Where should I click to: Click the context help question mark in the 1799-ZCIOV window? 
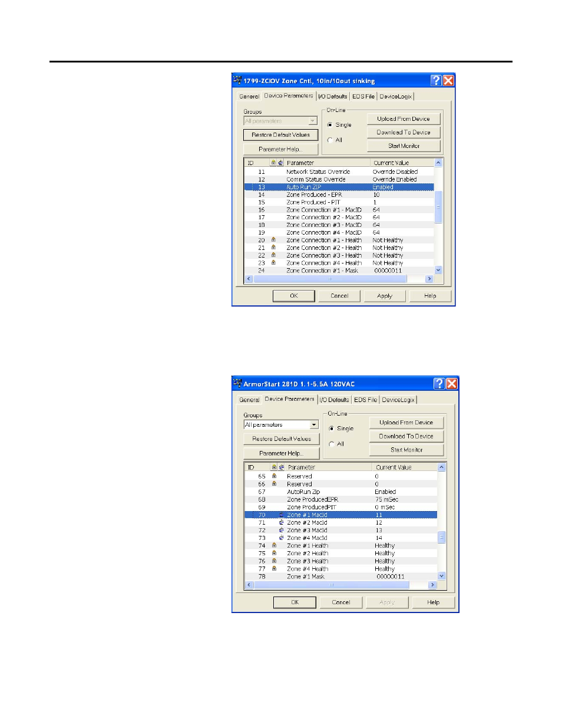point(436,81)
